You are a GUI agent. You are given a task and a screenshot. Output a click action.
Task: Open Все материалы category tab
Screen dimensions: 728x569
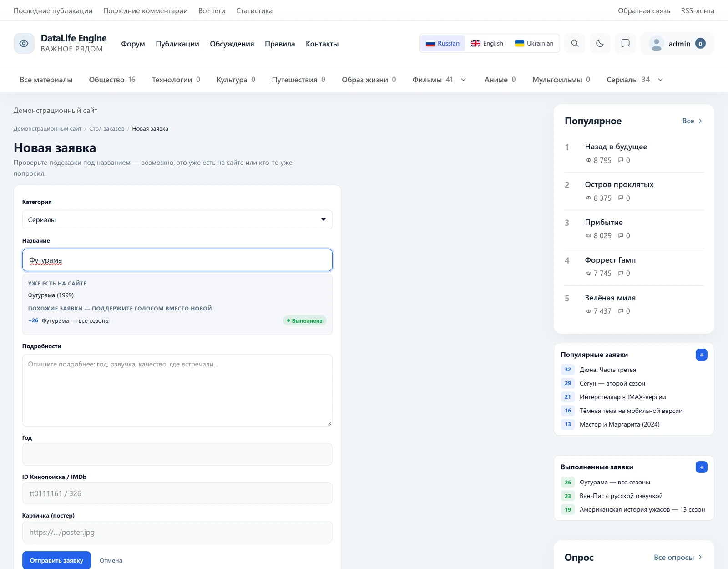tap(46, 80)
